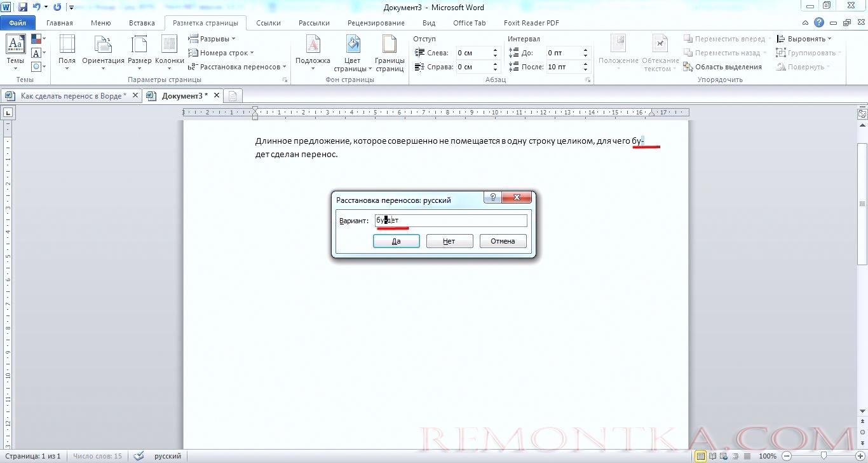Viewport: 868px width, 463px height.
Task: Open the Колонки columns menu
Action: tap(170, 53)
